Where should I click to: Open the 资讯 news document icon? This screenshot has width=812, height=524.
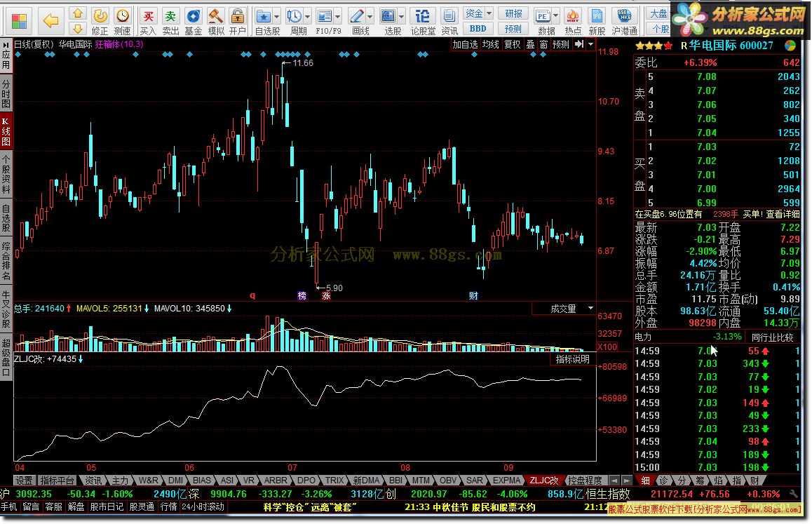coord(449,22)
